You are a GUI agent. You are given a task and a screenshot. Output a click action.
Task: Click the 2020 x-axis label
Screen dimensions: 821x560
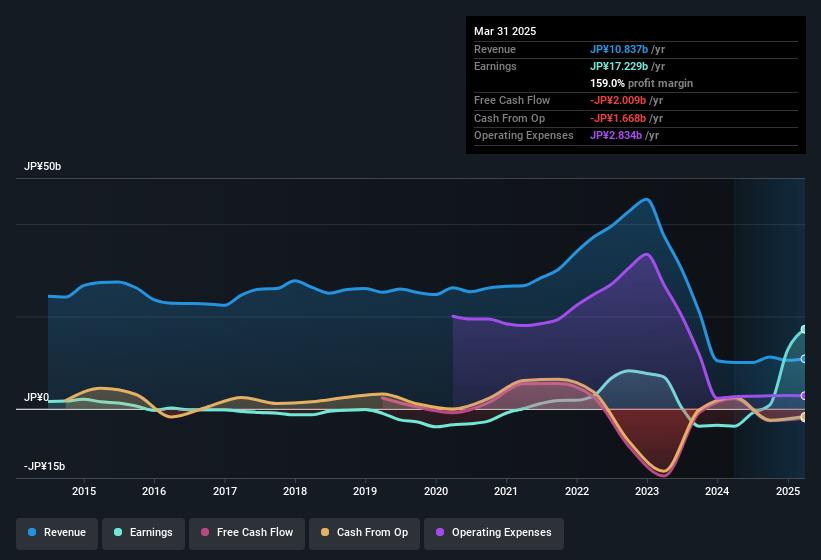click(436, 491)
